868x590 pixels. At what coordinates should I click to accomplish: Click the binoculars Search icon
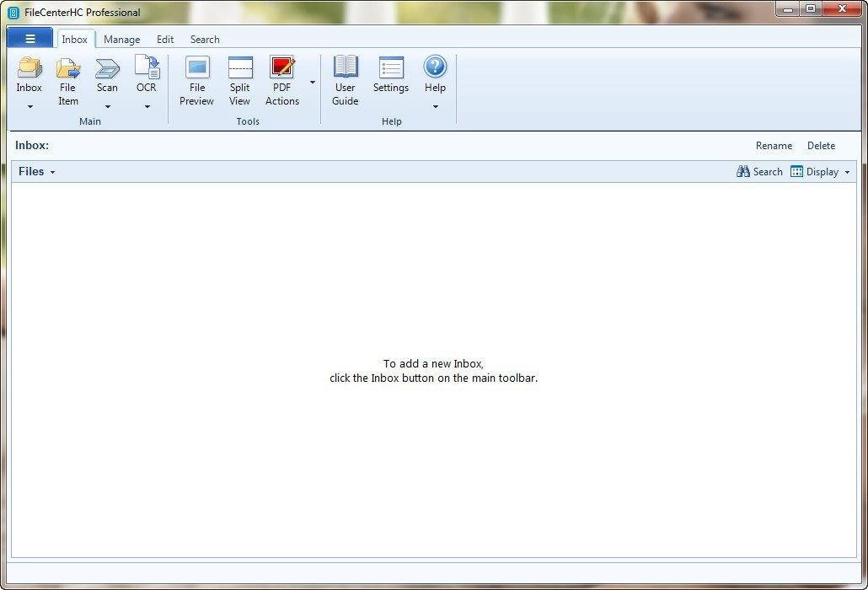pyautogui.click(x=743, y=172)
